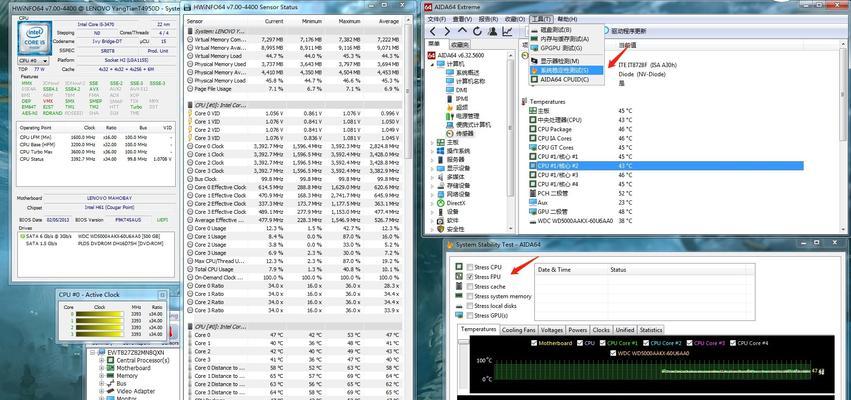Collapse the 计算机 tree node in AIDA64
Screen dimensions: 851x400
tap(432, 64)
